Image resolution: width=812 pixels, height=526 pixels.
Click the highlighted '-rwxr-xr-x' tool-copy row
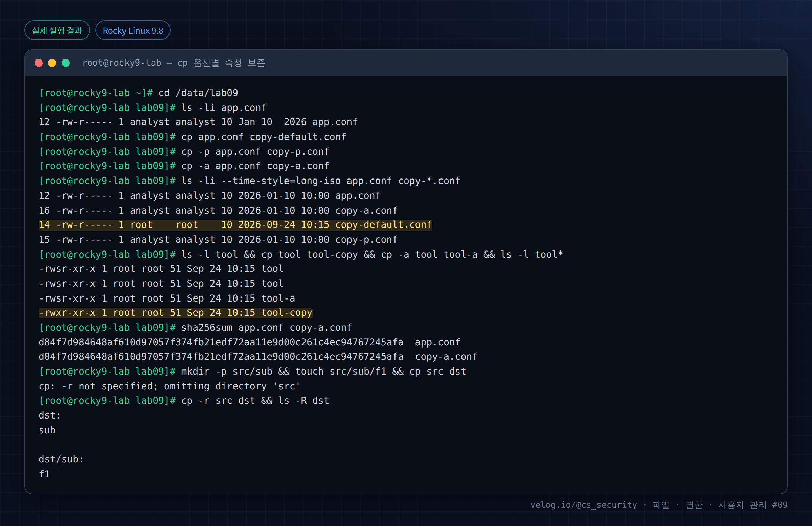pos(175,313)
